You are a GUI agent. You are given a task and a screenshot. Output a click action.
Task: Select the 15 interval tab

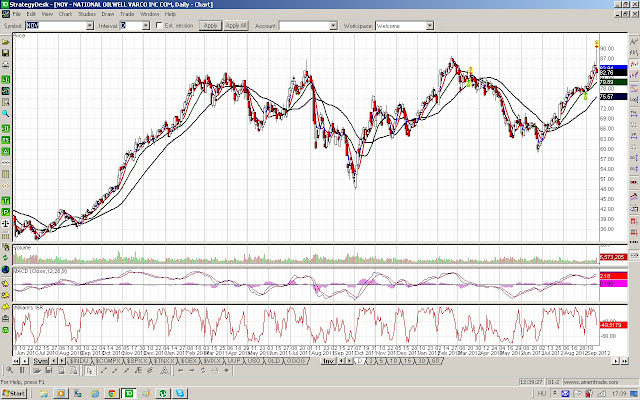click(407, 361)
